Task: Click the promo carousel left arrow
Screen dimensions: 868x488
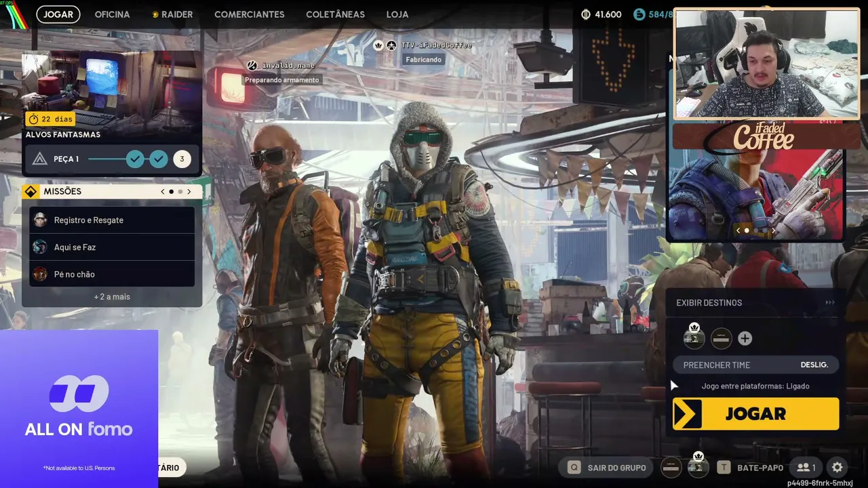Action: click(738, 230)
